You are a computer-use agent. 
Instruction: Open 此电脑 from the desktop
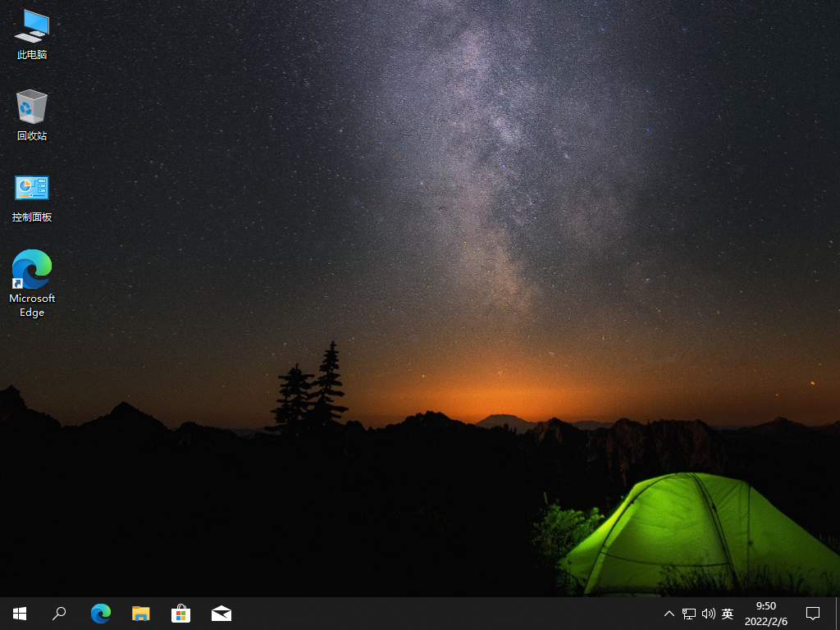(x=31, y=33)
